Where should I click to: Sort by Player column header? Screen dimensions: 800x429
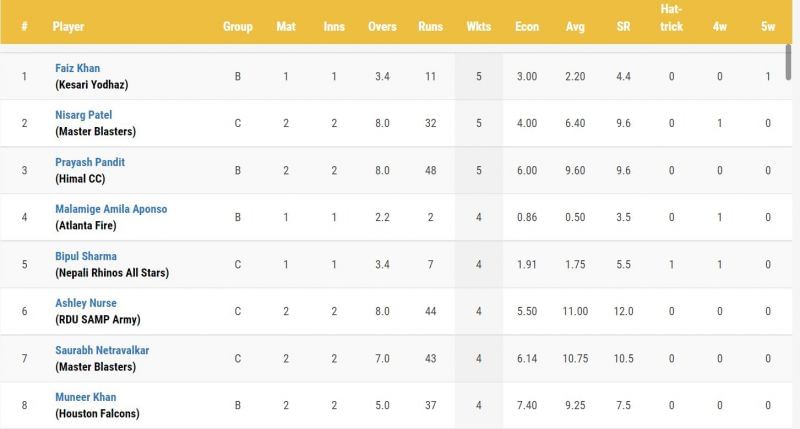coord(68,27)
